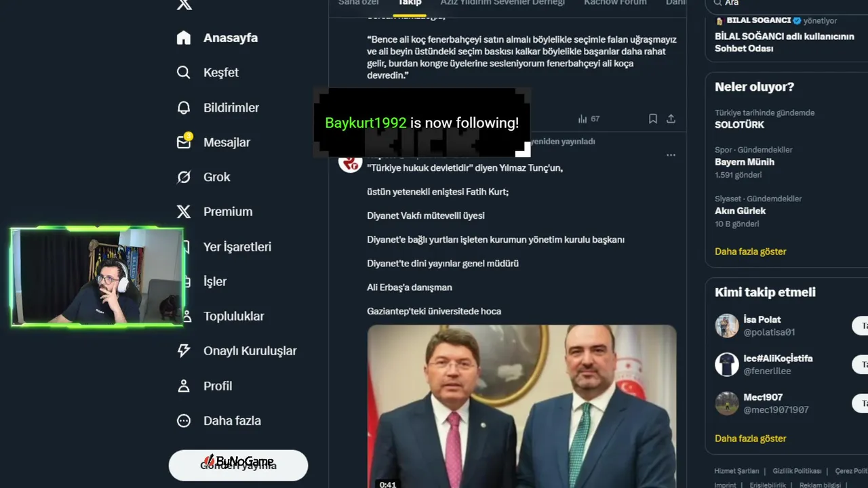Bookmark the tweet with bookmark icon
The width and height of the screenshot is (868, 488).
(652, 119)
